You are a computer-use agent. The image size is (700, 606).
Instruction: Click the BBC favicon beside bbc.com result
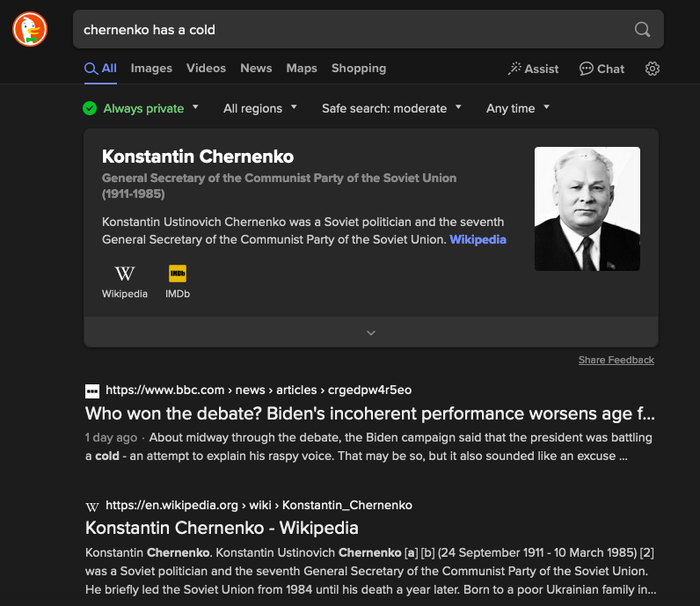coord(92,391)
